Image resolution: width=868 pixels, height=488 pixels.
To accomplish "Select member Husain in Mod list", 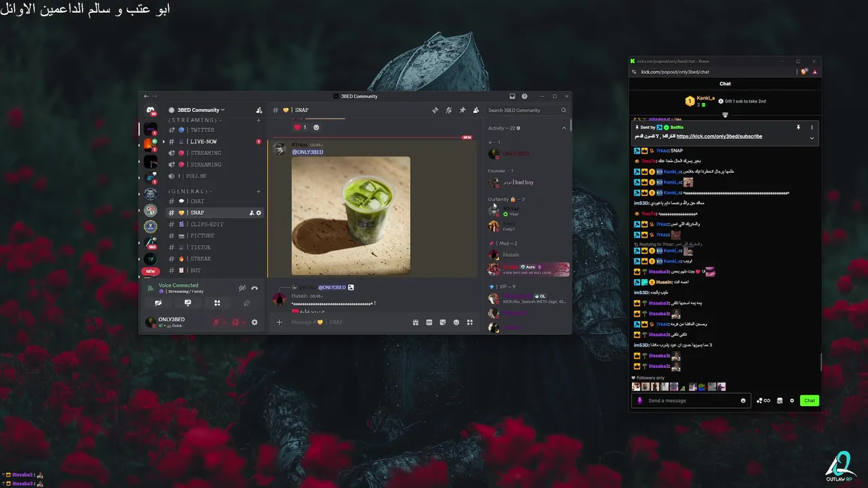I will click(528, 255).
